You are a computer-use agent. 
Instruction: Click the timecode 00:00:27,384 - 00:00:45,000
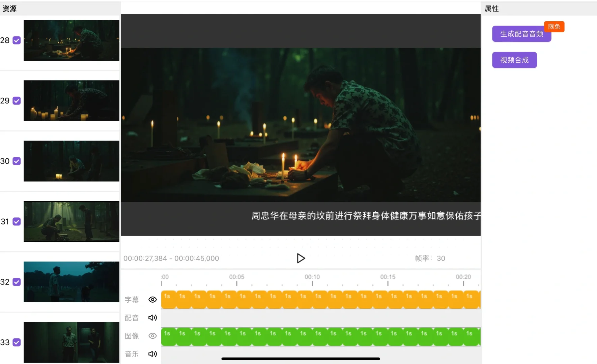171,259
